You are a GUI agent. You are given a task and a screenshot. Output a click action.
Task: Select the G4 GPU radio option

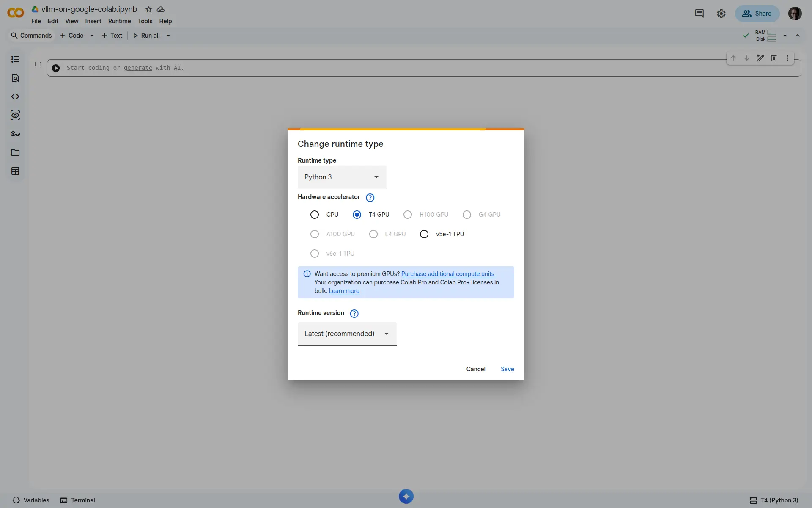467,215
